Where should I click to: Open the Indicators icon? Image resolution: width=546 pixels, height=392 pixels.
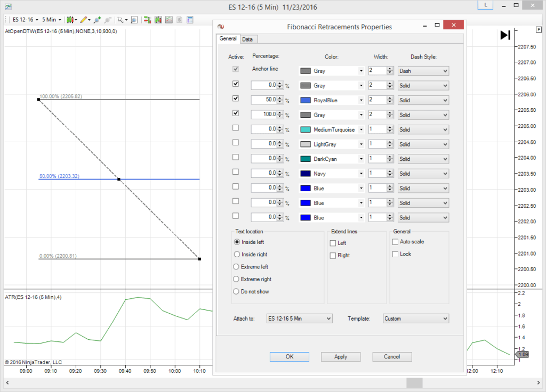pyautogui.click(x=169, y=20)
